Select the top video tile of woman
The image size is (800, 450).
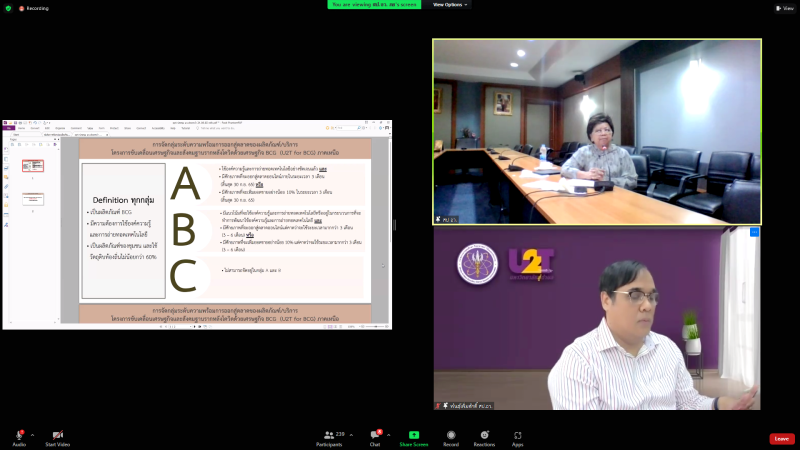coord(596,131)
